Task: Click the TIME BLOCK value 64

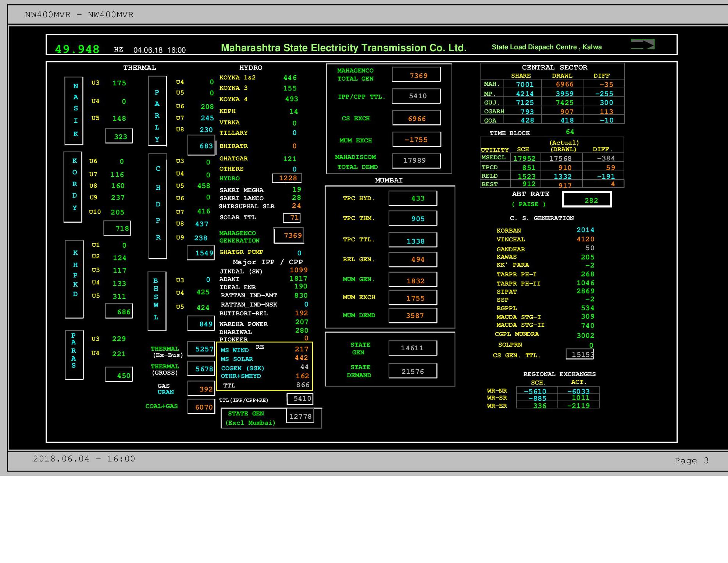Action: 570,132
